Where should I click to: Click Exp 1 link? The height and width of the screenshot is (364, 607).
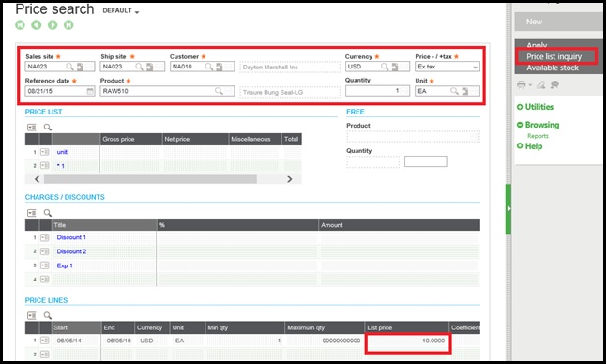(x=65, y=265)
